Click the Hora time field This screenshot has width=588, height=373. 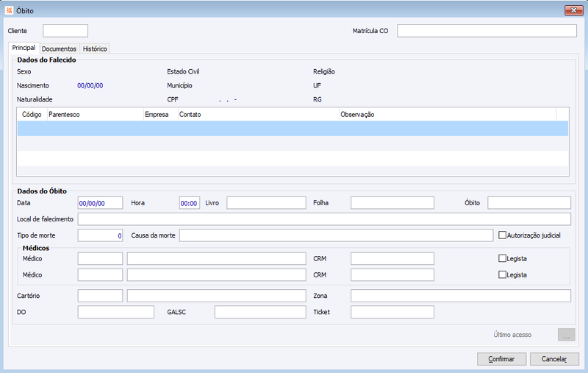[190, 203]
